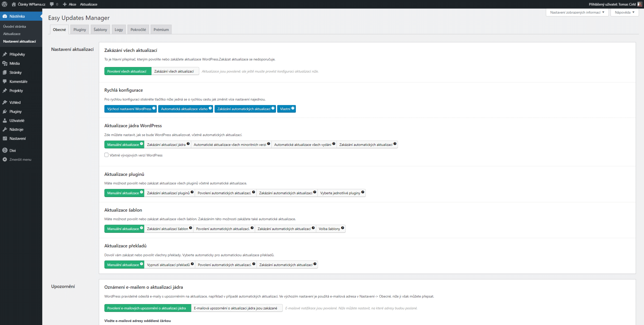Open Aktualizace link in admin top bar

pyautogui.click(x=89, y=4)
